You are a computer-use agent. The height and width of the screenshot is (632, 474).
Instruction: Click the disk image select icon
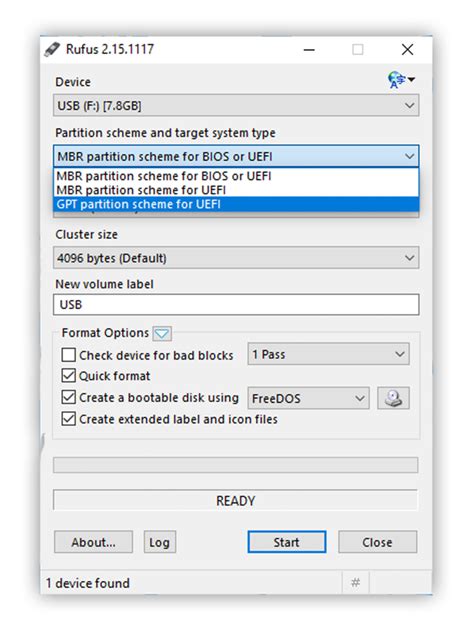point(393,398)
